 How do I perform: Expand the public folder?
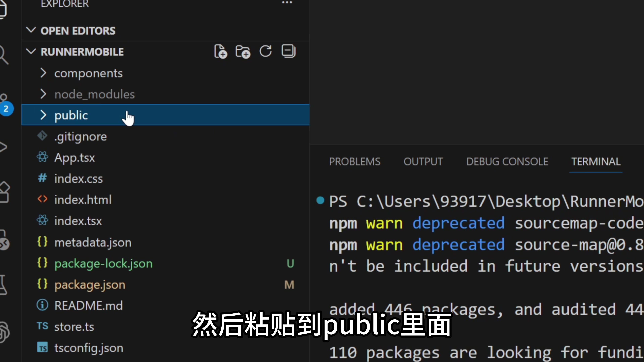71,115
